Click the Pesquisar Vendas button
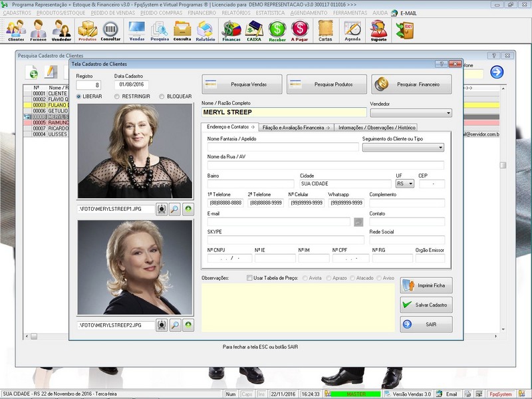Viewport: 532px width, 399px height. tap(241, 84)
